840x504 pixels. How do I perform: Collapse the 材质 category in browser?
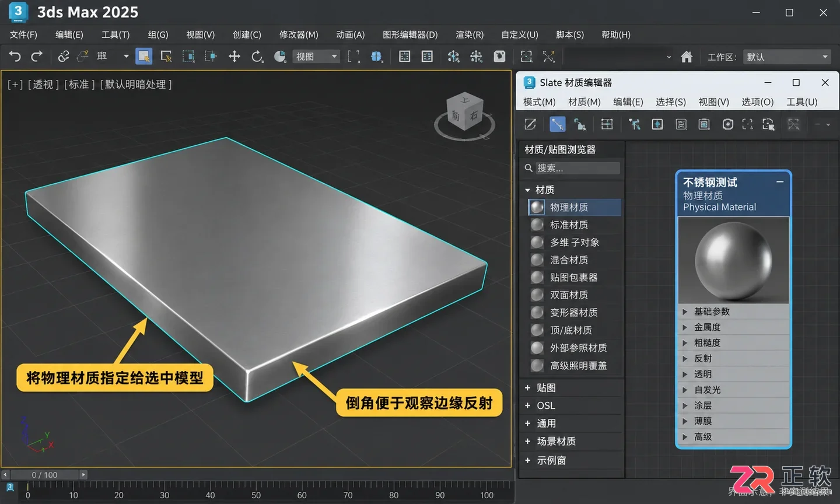[527, 190]
